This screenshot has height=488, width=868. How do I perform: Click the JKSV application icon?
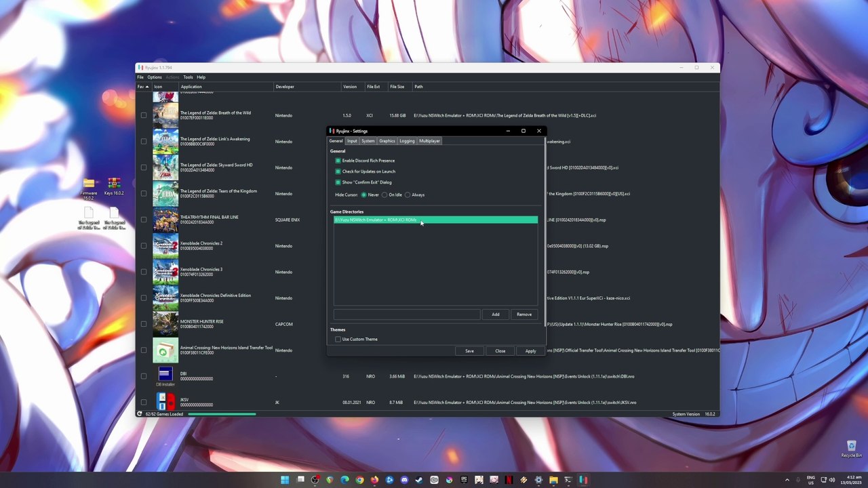point(165,403)
